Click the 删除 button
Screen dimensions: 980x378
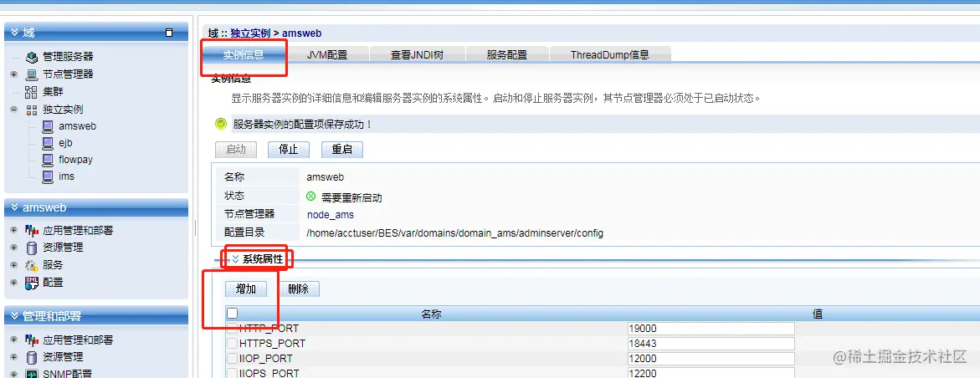coord(299,289)
